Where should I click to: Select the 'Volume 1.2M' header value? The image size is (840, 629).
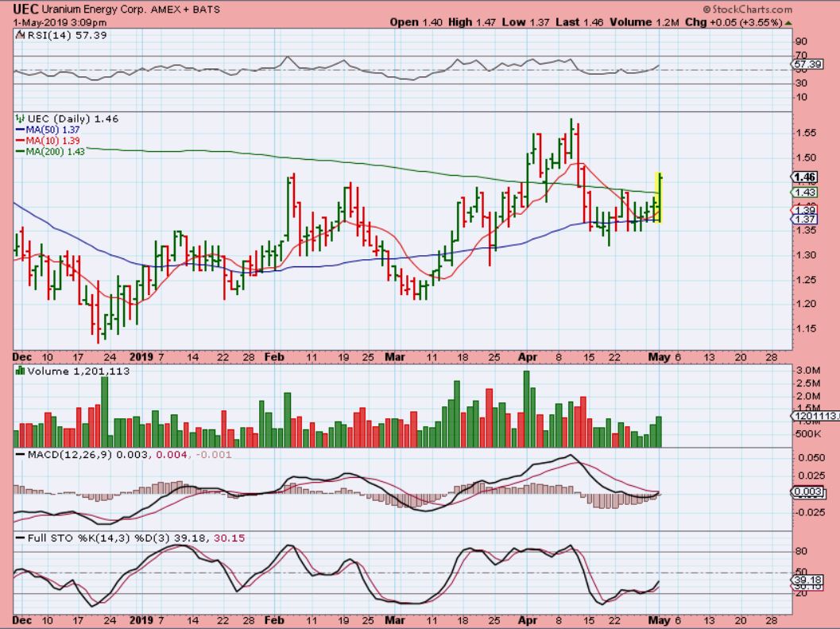pyautogui.click(x=645, y=22)
